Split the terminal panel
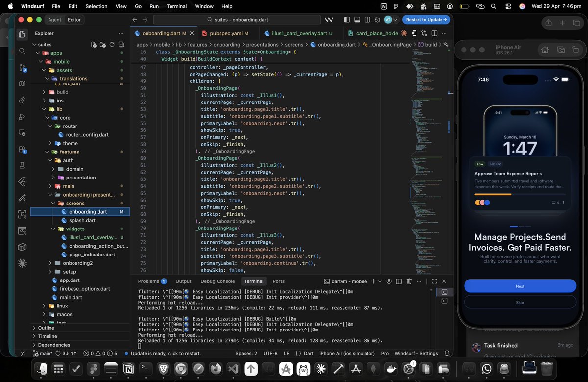588x382 pixels. pos(399,281)
